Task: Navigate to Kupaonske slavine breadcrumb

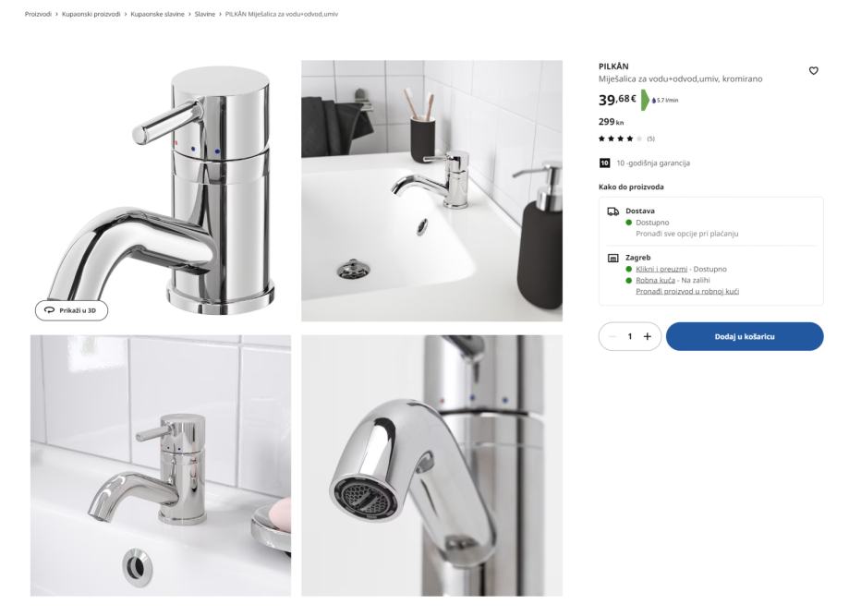Action: pyautogui.click(x=158, y=14)
